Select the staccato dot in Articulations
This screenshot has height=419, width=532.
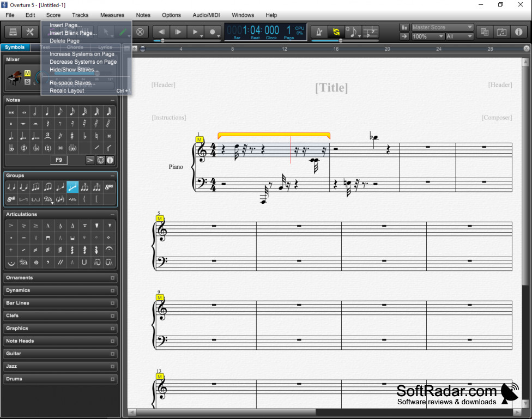point(11,238)
